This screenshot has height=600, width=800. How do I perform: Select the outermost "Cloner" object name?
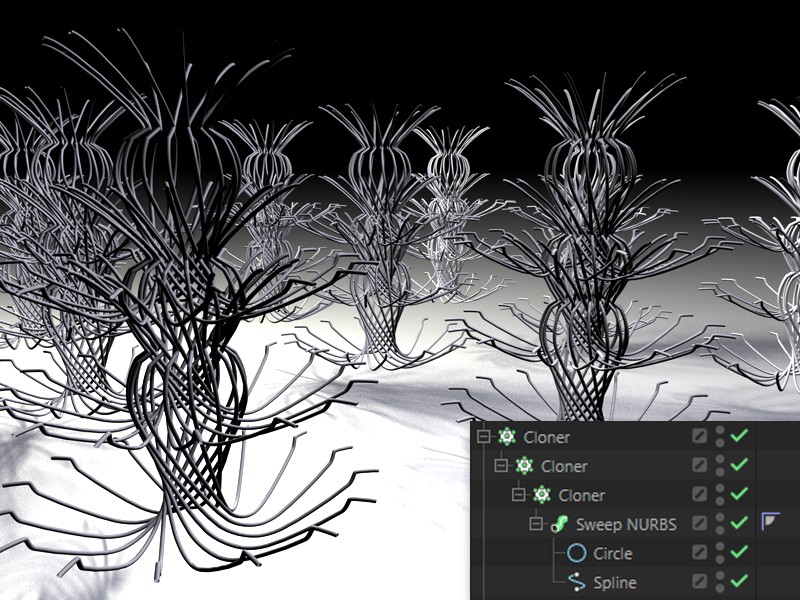coord(546,437)
